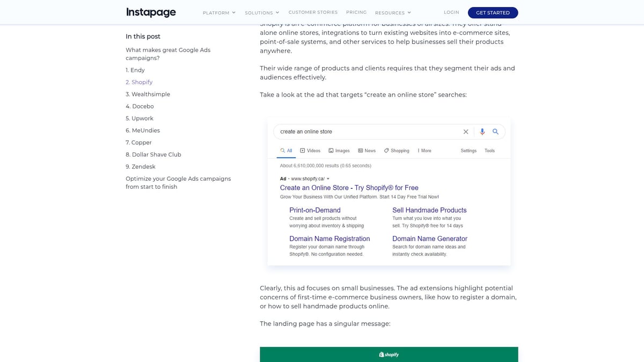
Task: Select the Images tab icon
Action: (331, 151)
